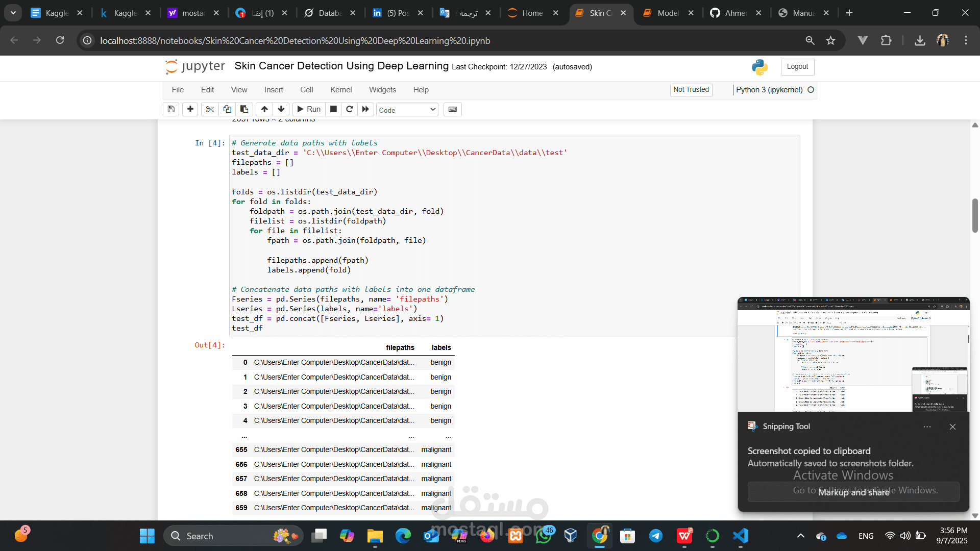The width and height of the screenshot is (980, 551).
Task: Open the File menu
Action: 178,90
